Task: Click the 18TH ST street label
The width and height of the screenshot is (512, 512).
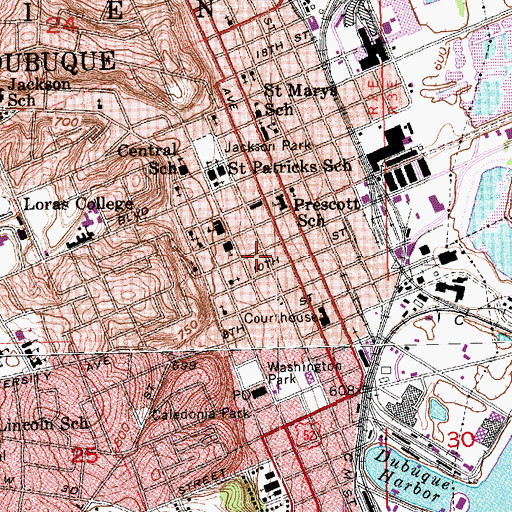Action: [x=284, y=45]
